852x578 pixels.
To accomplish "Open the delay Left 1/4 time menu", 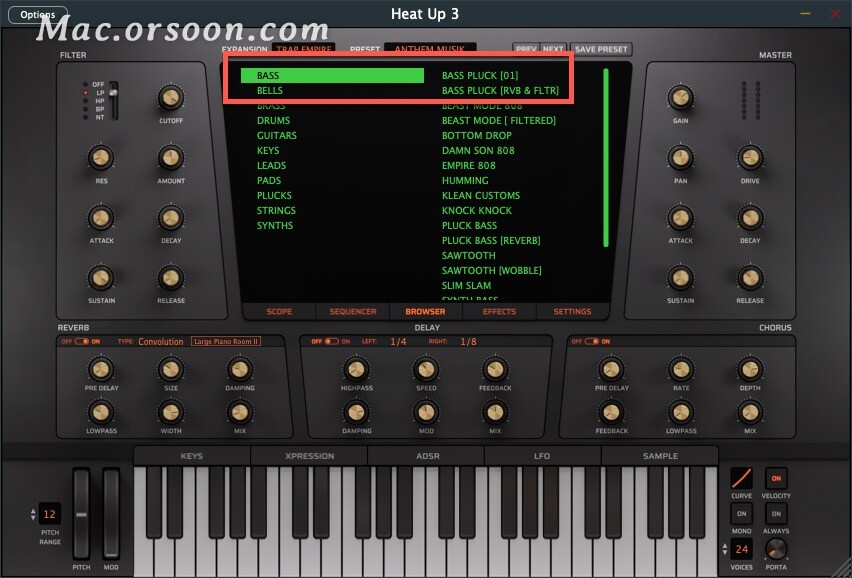I will pyautogui.click(x=398, y=342).
